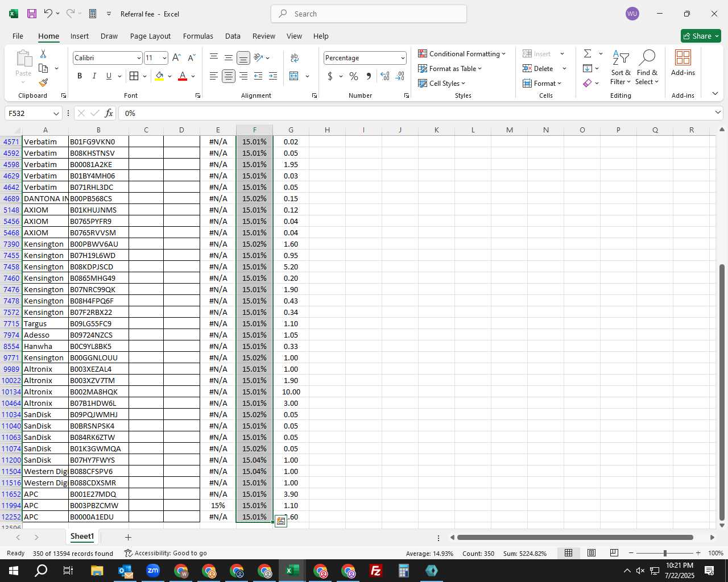Open the Percentage number format dropdown
Viewport: 728px width, 582px height.
click(403, 58)
